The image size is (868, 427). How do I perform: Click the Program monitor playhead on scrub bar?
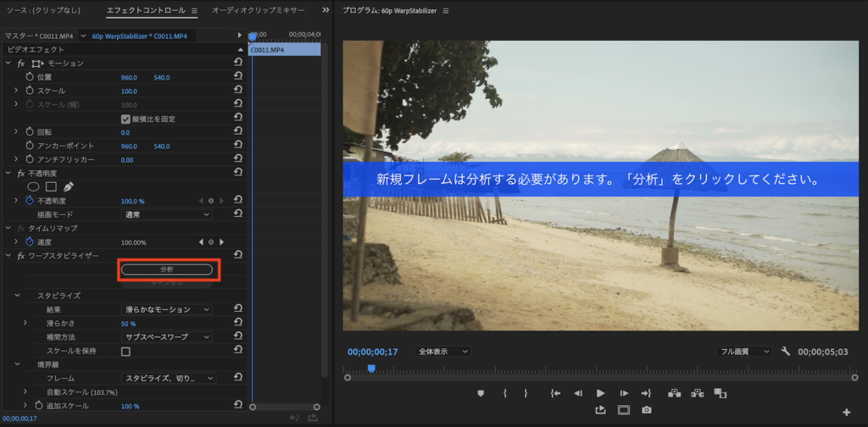pos(371,369)
